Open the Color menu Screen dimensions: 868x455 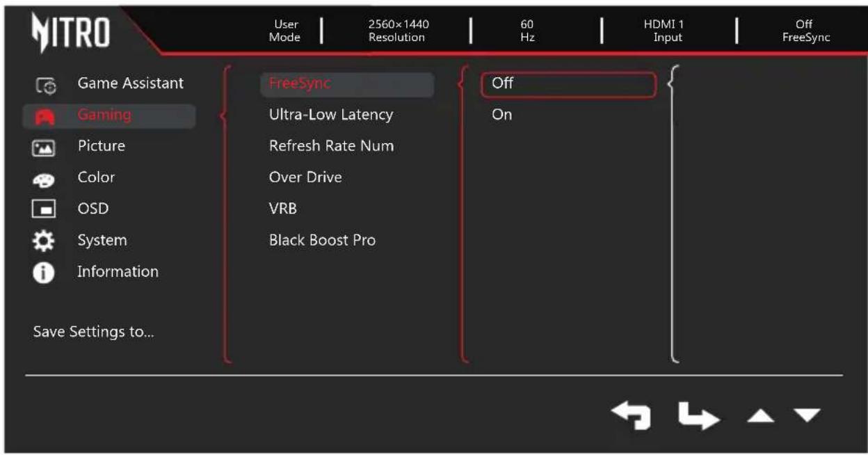(96, 177)
